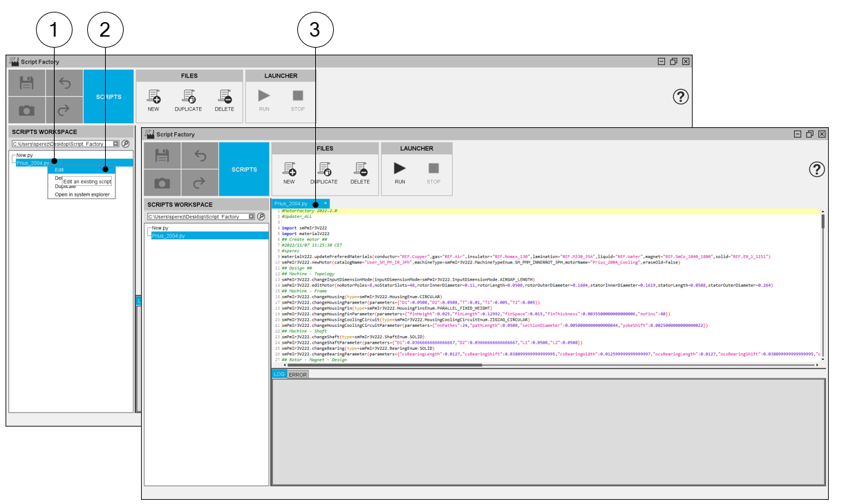Open the workspace path dropdown in back window
844x504 pixels.
(116, 144)
